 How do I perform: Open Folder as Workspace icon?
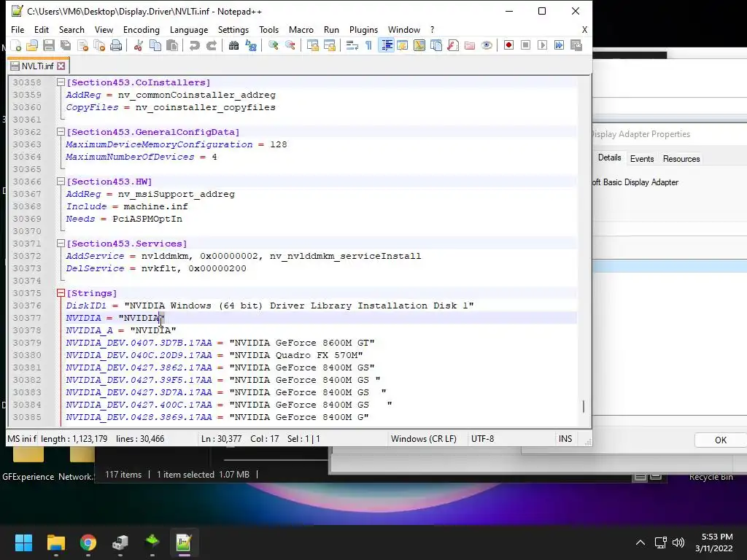click(x=470, y=45)
